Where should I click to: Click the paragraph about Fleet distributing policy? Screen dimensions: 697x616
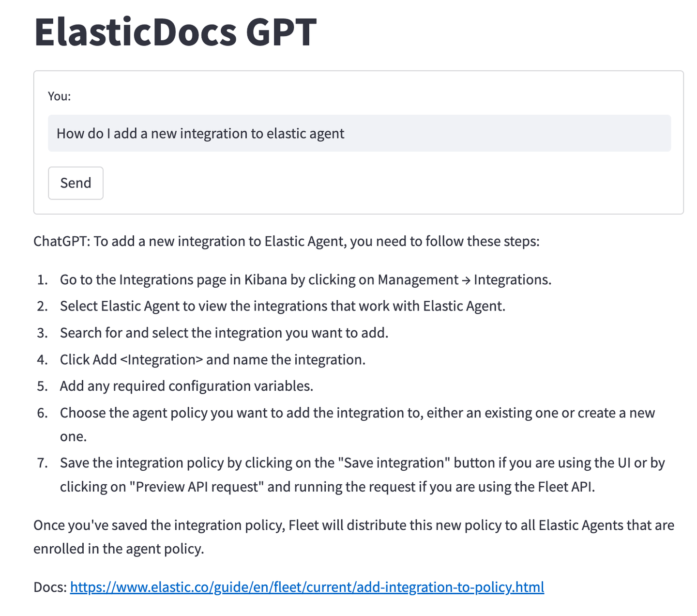[353, 525]
